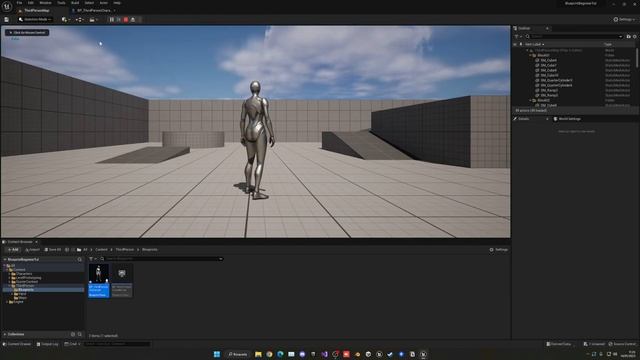Image resolution: width=640 pixels, height=360 pixels.
Task: Collapse the ThirdPersonMap world row
Action: pyautogui.click(x=527, y=50)
